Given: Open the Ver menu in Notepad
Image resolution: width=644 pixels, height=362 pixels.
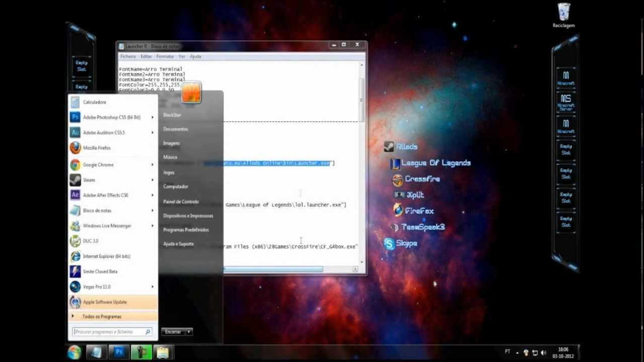Looking at the screenshot, I should [182, 56].
